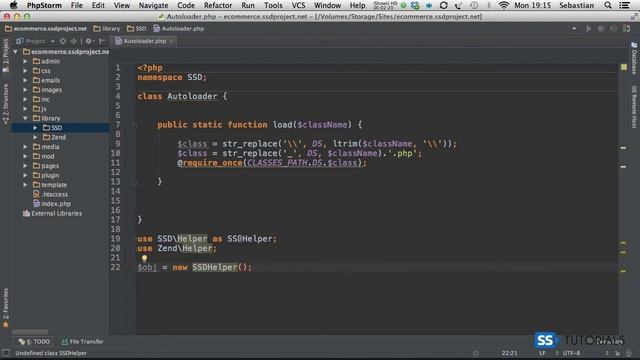The height and width of the screenshot is (360, 640).
Task: Expand the SSD folder arrow
Action: point(36,128)
